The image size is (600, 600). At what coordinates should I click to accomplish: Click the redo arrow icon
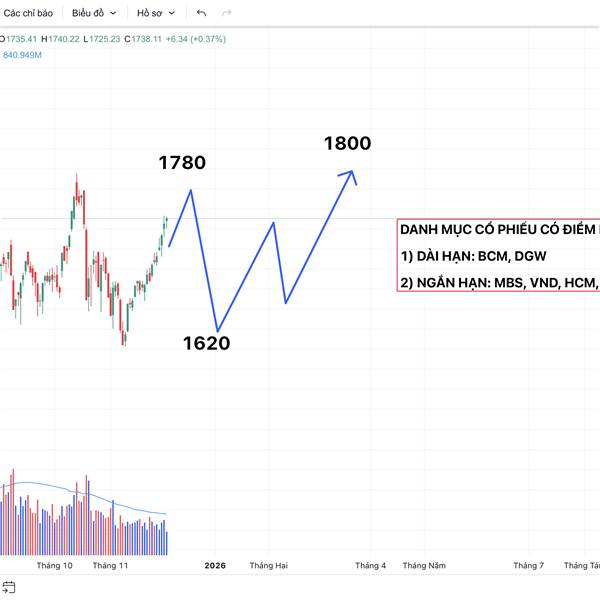tap(226, 13)
